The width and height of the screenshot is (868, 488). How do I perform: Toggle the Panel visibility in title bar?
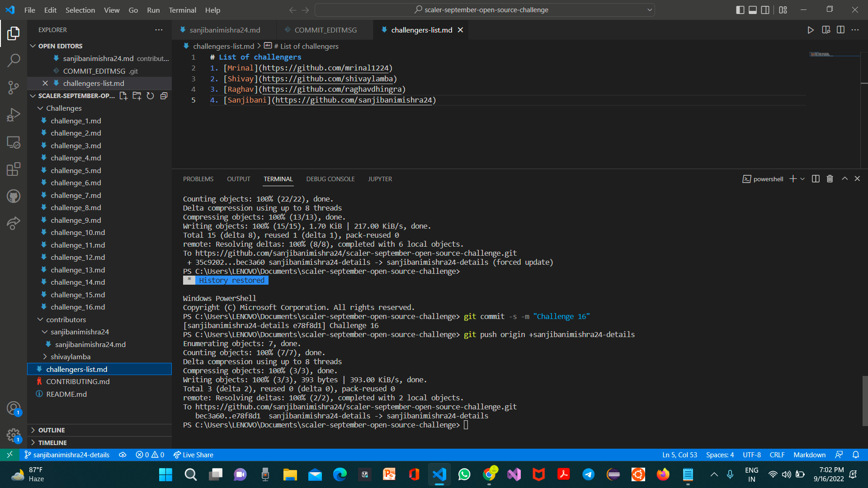(752, 9)
